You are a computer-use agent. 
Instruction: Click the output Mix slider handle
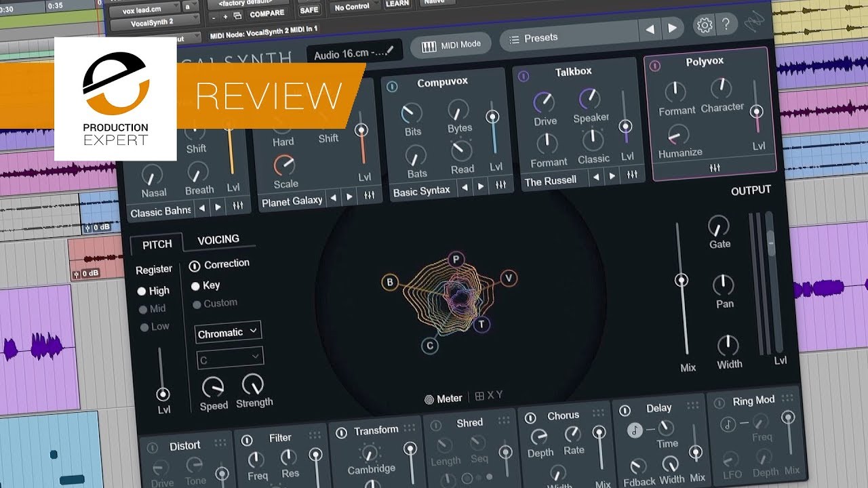point(682,280)
